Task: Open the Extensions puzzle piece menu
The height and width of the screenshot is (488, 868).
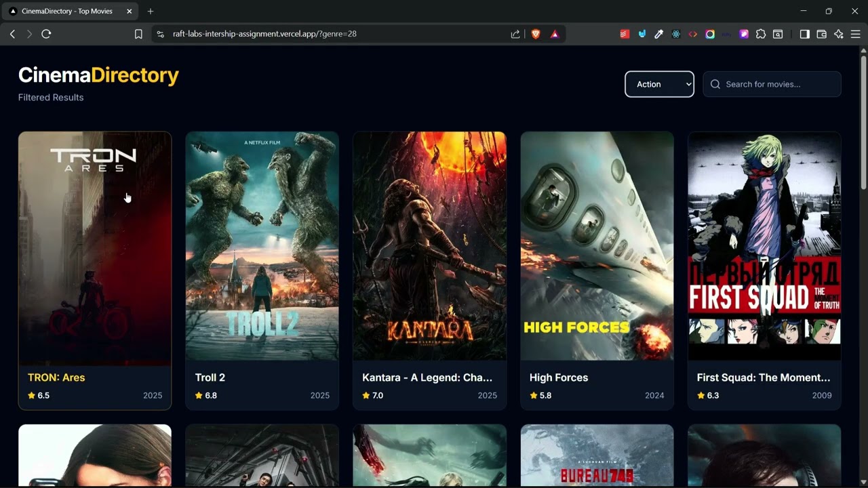Action: pyautogui.click(x=761, y=34)
